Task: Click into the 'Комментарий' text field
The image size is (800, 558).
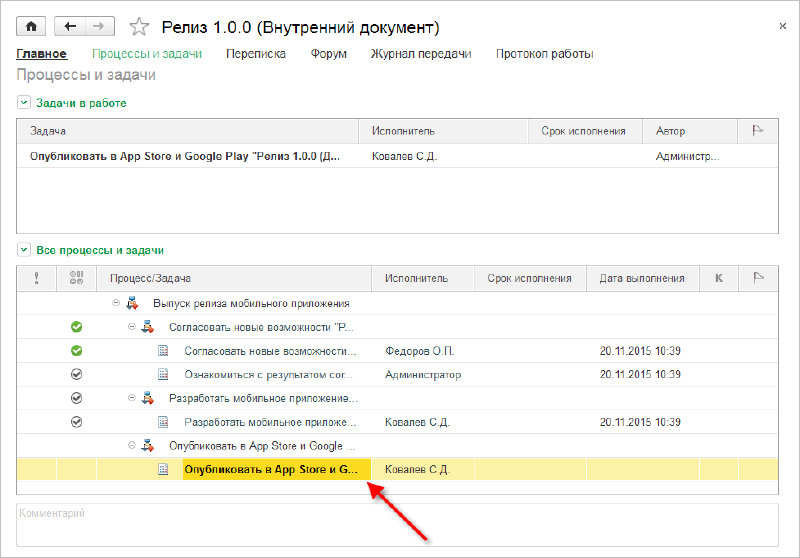Action: pos(397,524)
